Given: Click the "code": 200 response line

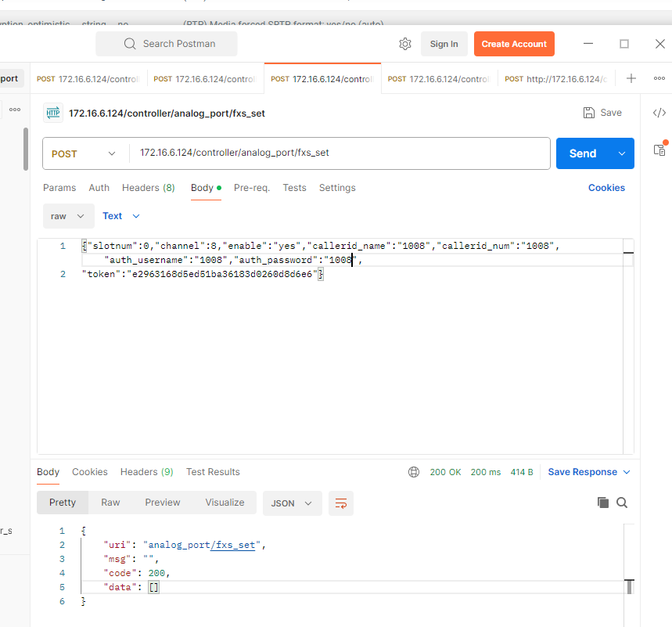Looking at the screenshot, I should coord(137,574).
